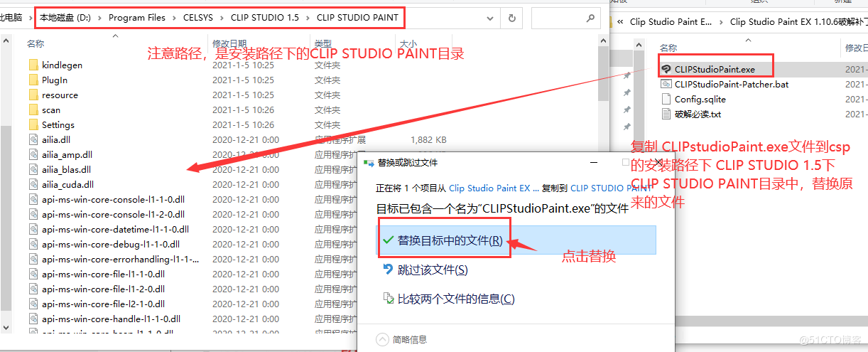Click api-ms-win-core-file-l2-1-0.dll icon

coord(33,304)
